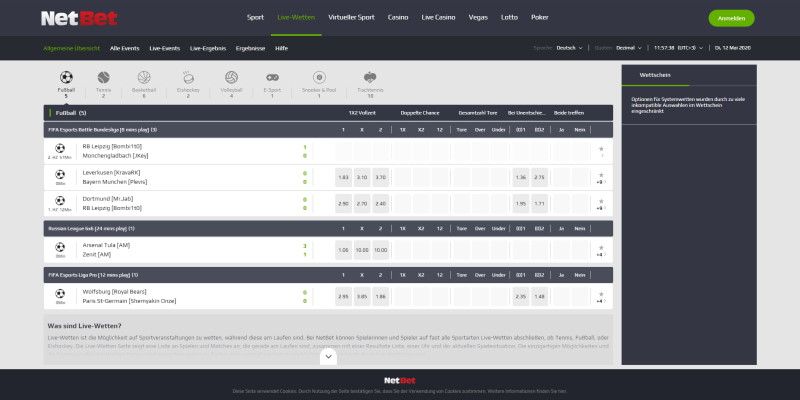This screenshot has height=400, width=800.
Task: Click soccer ball icon of Leverkusen match
Action: (x=60, y=174)
